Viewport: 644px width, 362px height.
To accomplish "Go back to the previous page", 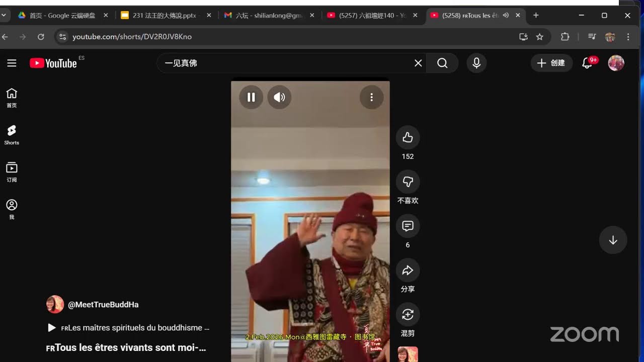I will pos(5,37).
